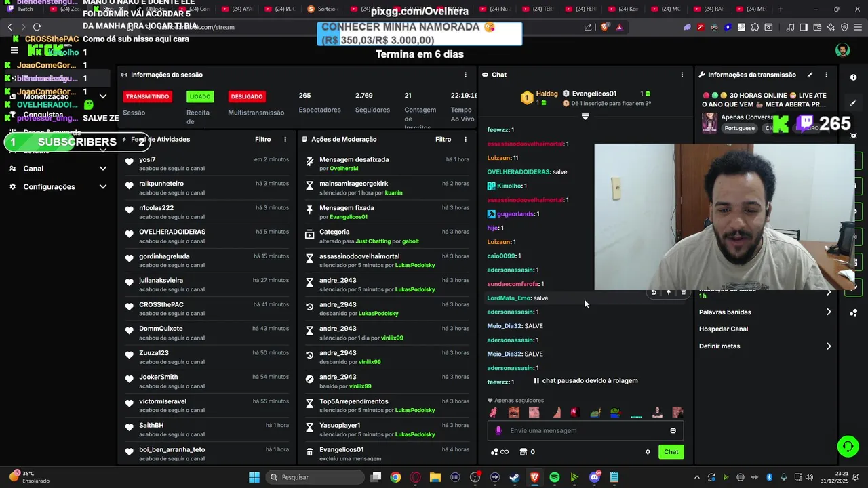
Task: Click the Windows Start button
Action: pos(254,477)
